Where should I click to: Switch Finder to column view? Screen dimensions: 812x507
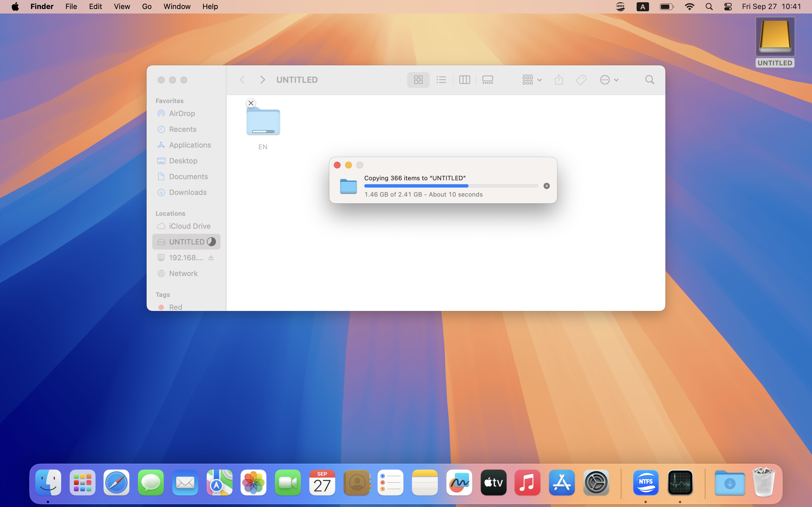tap(464, 80)
